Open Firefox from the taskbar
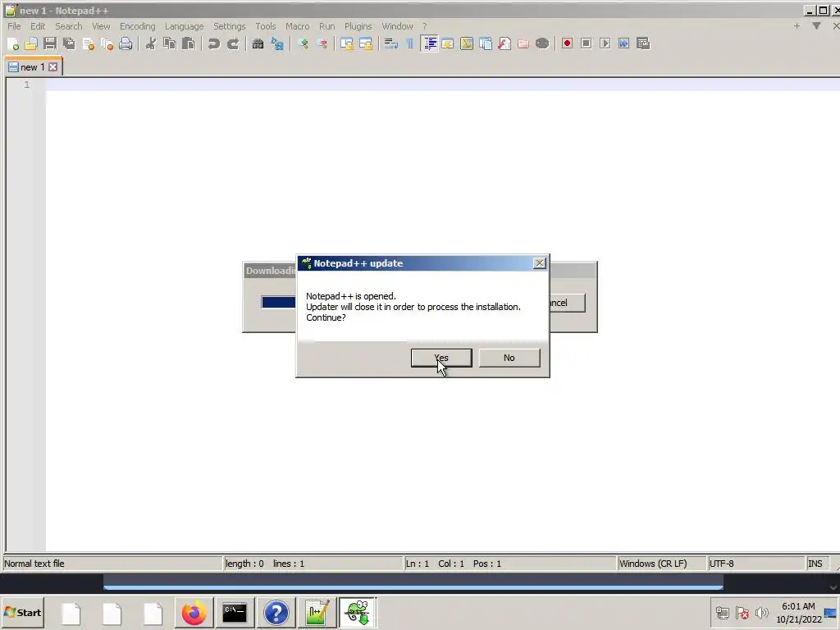Screen dimensions: 840x630 [x=194, y=612]
